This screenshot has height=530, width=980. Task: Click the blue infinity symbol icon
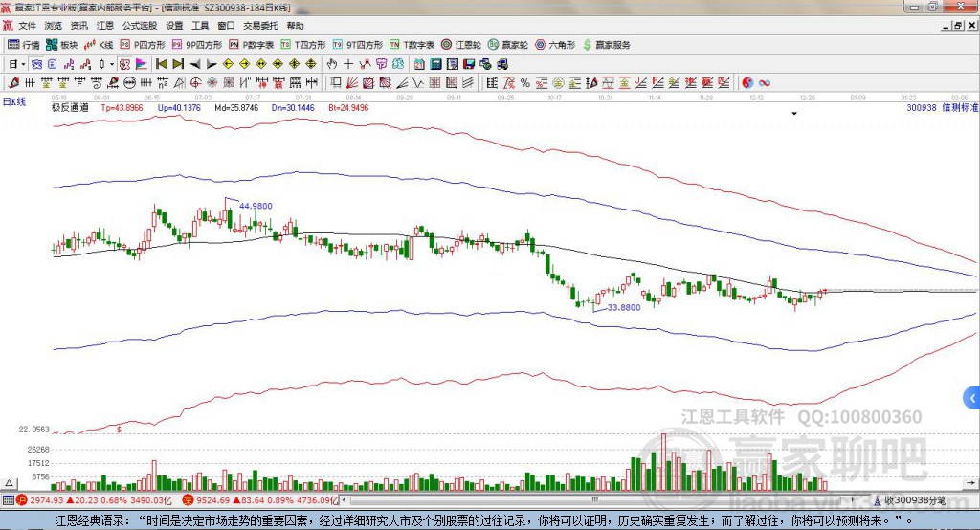(x=765, y=82)
